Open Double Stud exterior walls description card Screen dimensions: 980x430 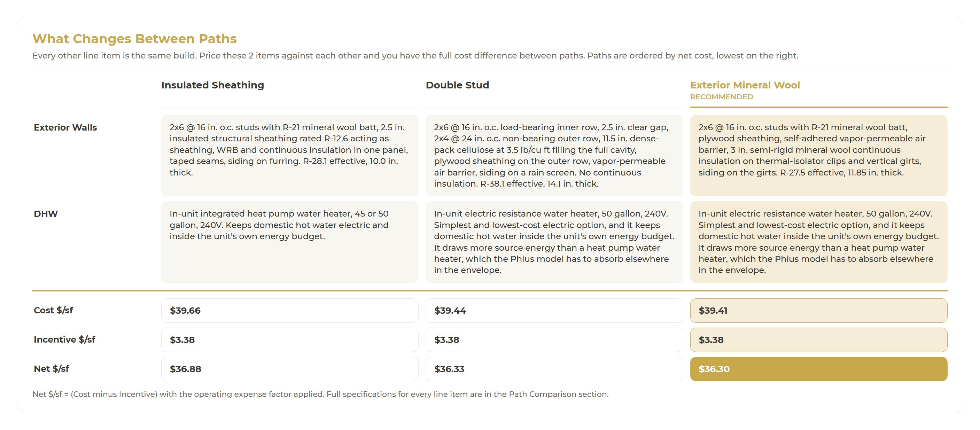click(x=554, y=156)
